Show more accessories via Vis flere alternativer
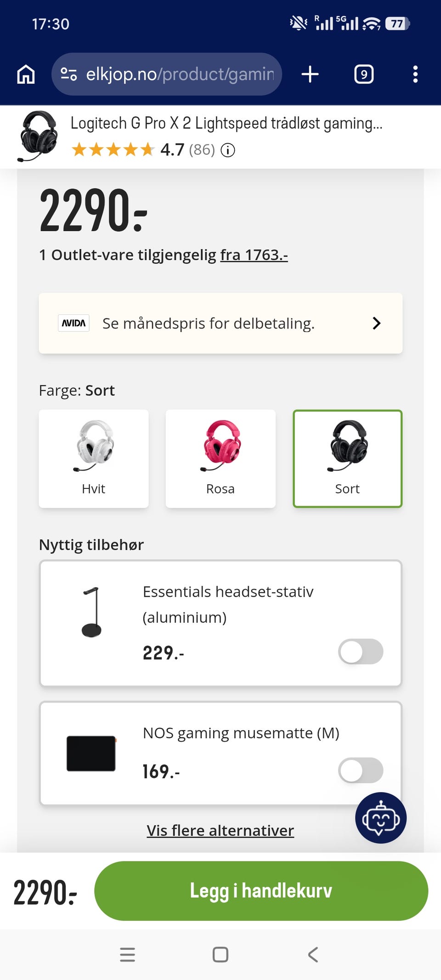 click(220, 830)
